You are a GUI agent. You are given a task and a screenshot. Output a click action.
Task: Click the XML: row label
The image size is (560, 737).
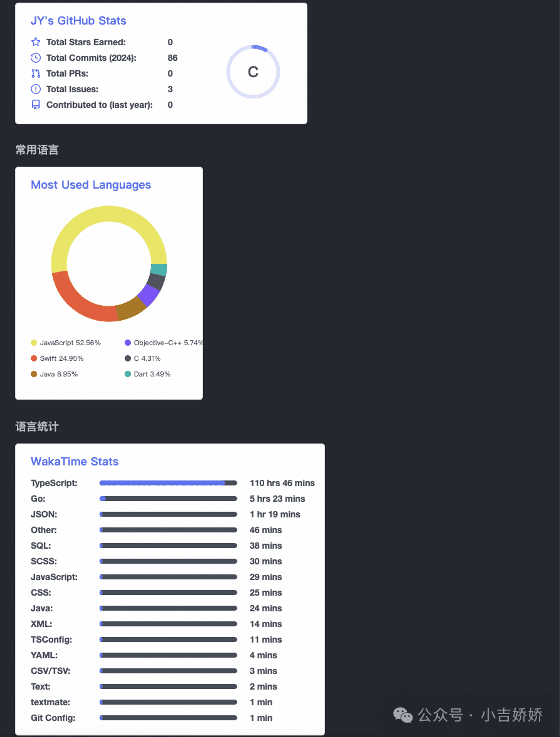[41, 624]
